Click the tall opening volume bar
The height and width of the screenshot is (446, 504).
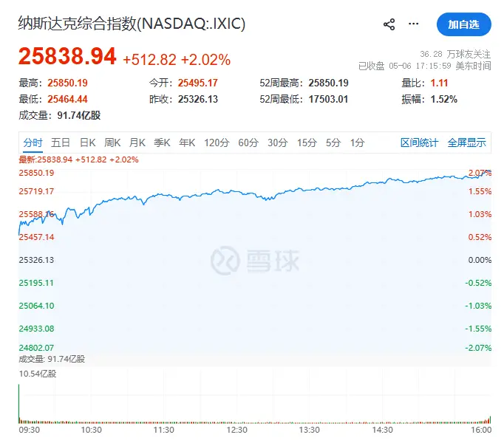(19, 404)
